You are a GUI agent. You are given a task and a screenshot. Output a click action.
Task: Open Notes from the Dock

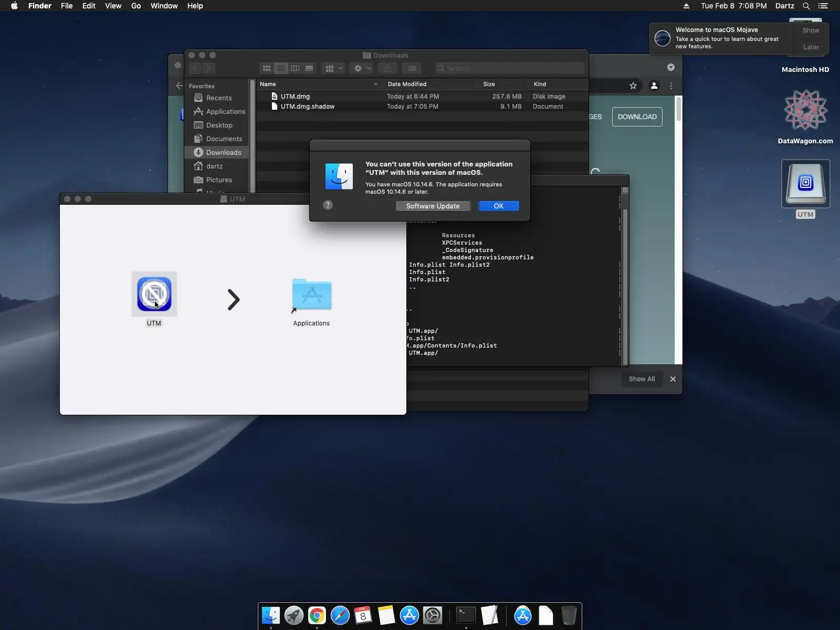pos(386,615)
